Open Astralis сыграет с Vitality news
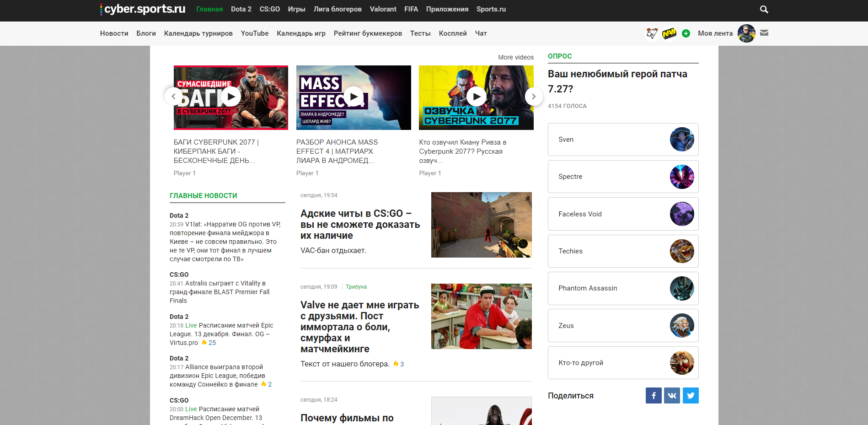This screenshot has height=425, width=868. click(220, 292)
